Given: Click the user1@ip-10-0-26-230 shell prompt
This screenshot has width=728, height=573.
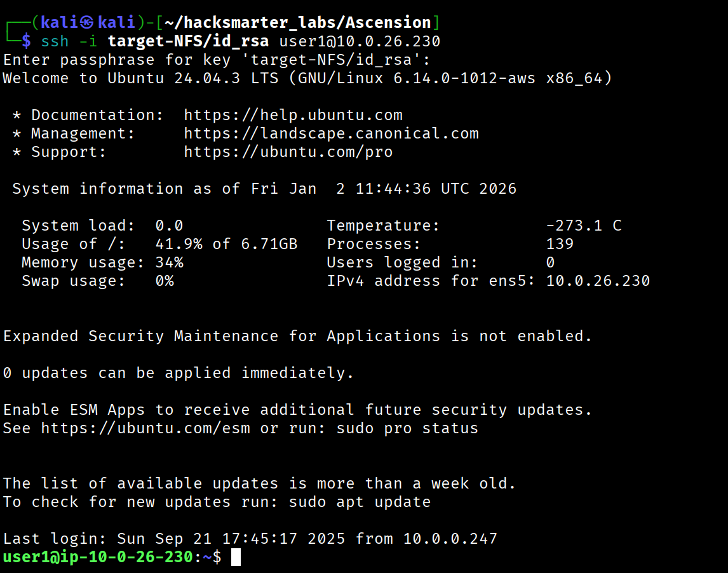Looking at the screenshot, I should [112, 557].
